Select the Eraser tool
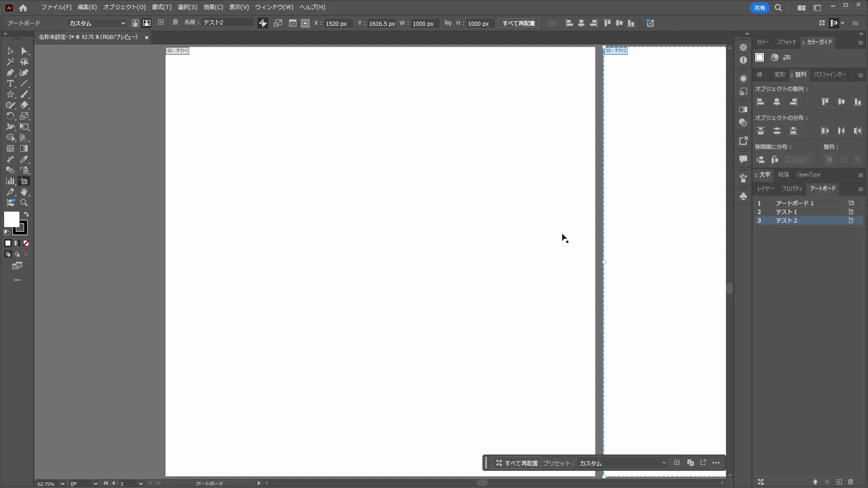 point(24,105)
